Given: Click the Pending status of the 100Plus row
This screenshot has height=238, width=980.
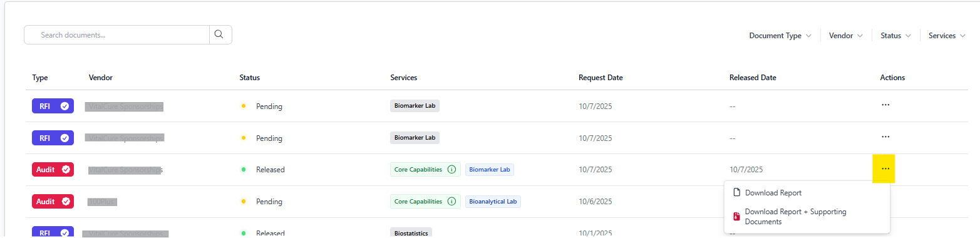Looking at the screenshot, I should coord(269,202).
